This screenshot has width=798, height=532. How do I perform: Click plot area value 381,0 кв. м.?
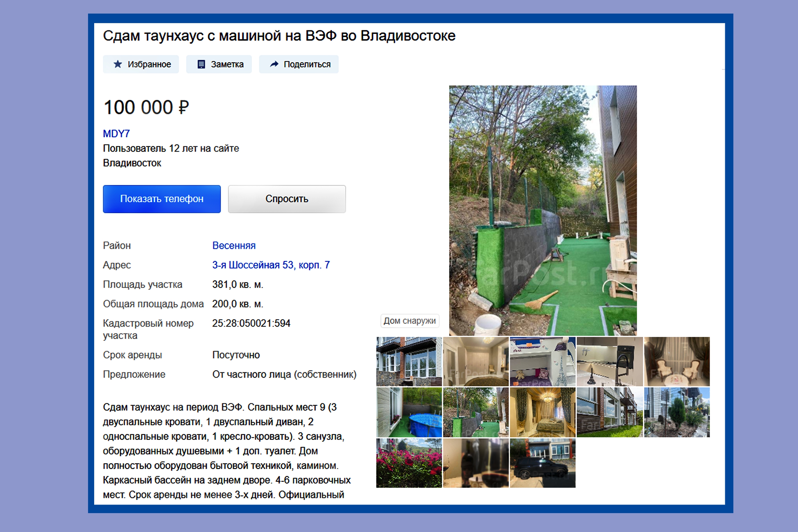pos(238,284)
